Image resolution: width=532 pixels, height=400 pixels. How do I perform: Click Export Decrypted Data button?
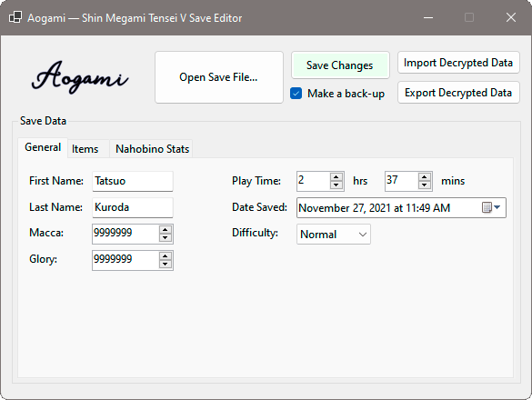(x=458, y=93)
